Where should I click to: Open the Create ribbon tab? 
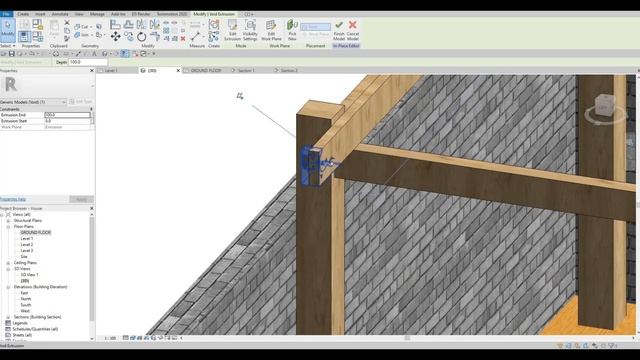(23, 14)
